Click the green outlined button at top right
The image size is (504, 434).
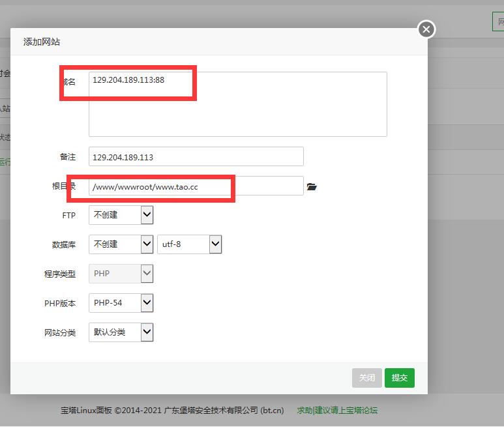(498, 21)
